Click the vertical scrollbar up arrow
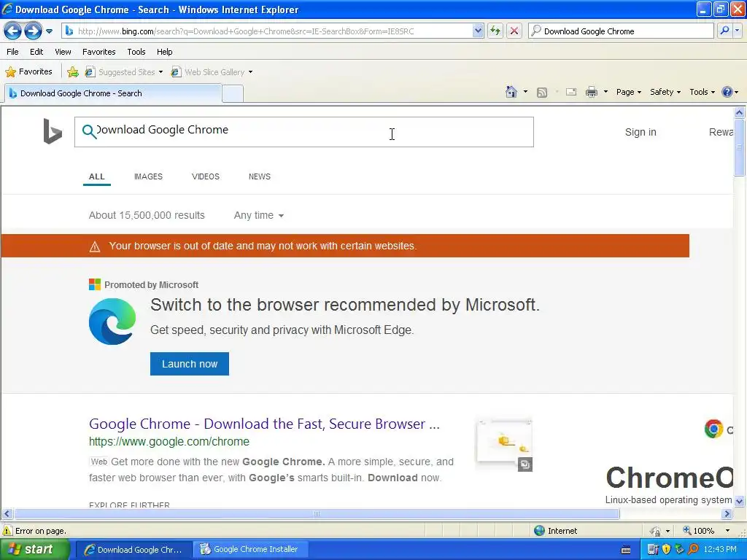 740,113
